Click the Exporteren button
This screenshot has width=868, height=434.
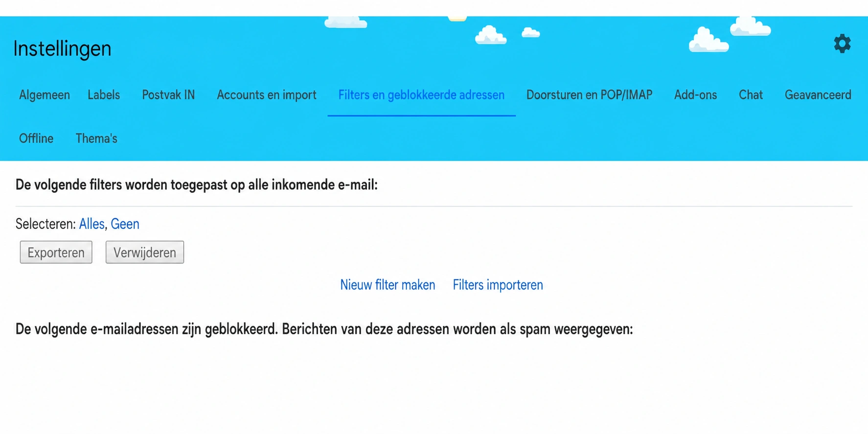tap(56, 252)
